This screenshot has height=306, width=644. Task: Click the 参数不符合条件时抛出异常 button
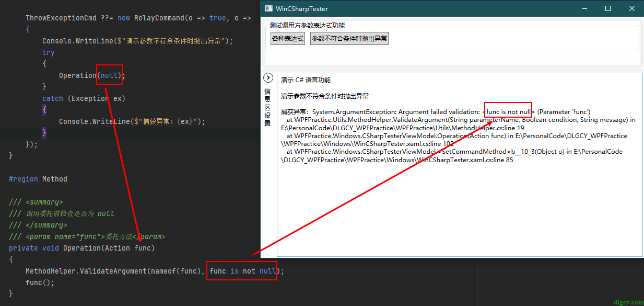(x=349, y=39)
